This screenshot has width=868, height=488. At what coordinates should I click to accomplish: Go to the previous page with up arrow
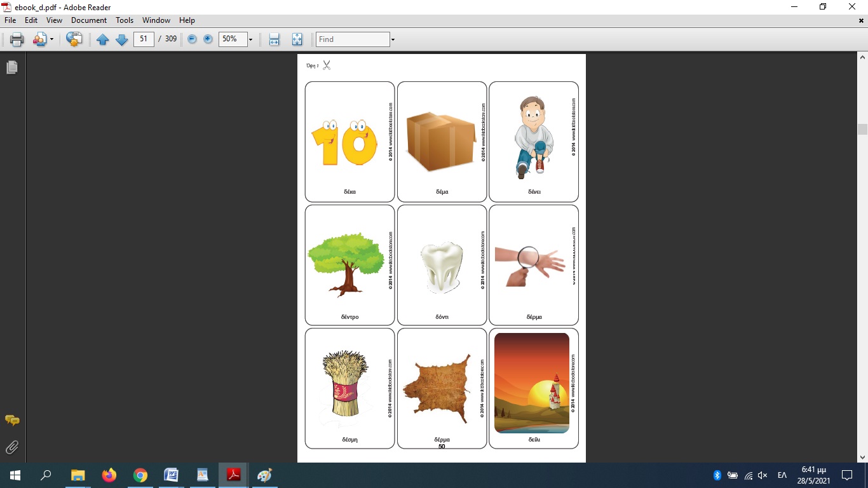[102, 39]
